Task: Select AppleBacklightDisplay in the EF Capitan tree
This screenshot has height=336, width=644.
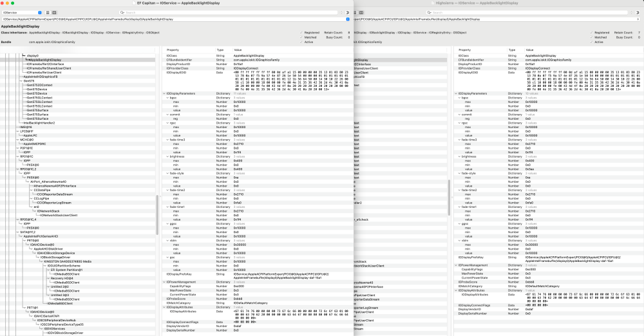Action: click(46, 60)
